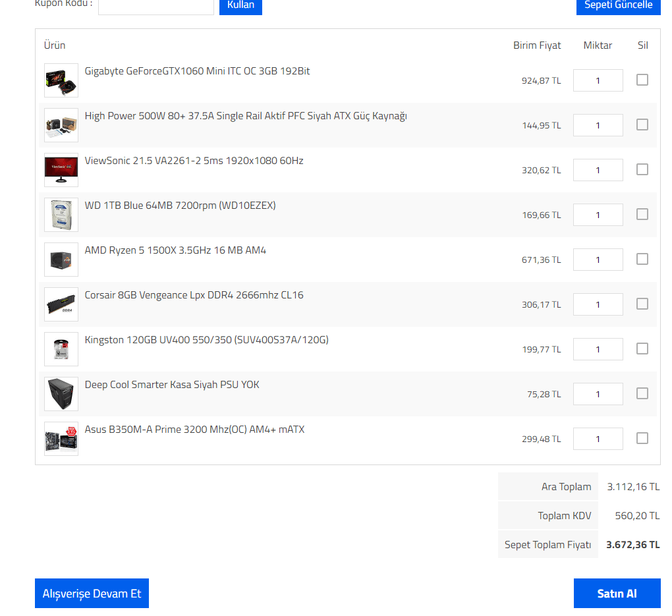This screenshot has width=672, height=616.
Task: Open Kingston 120GB UV400 product link
Action: 207,340
